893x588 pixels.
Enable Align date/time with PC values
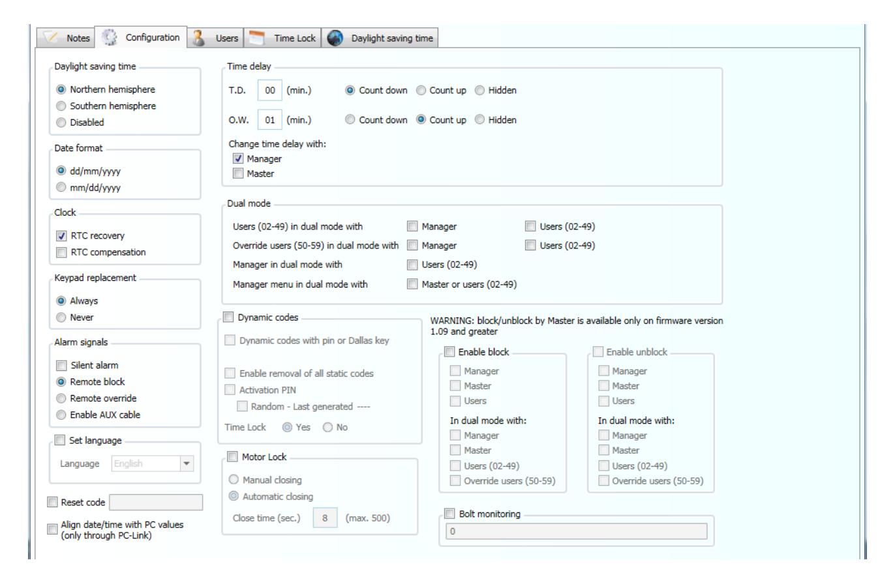coord(52,530)
